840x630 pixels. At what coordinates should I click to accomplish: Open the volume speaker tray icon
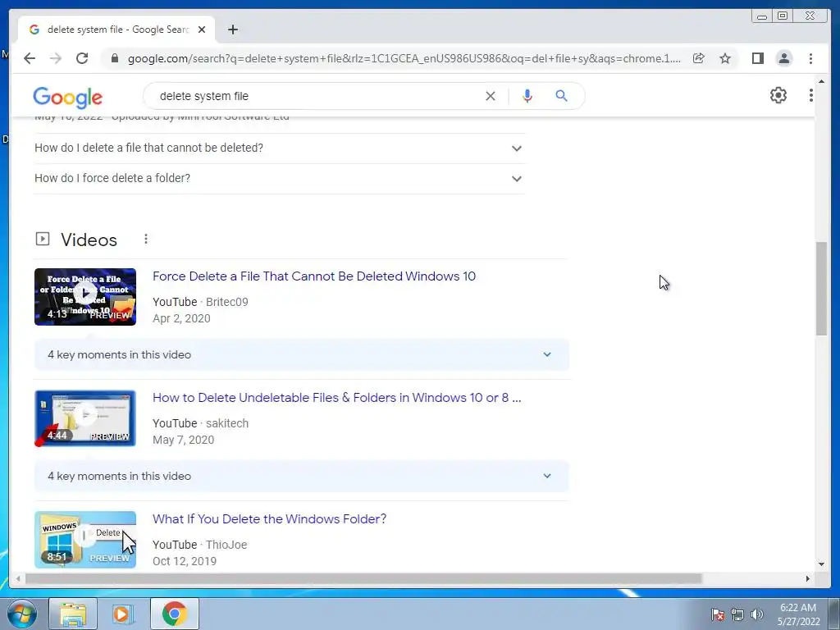pos(757,614)
